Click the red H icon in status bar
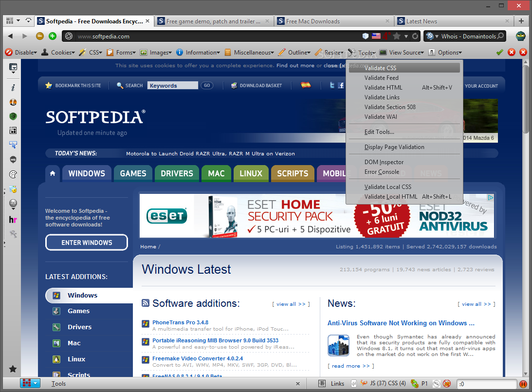Screen dimensions: 532x392 click(x=523, y=384)
